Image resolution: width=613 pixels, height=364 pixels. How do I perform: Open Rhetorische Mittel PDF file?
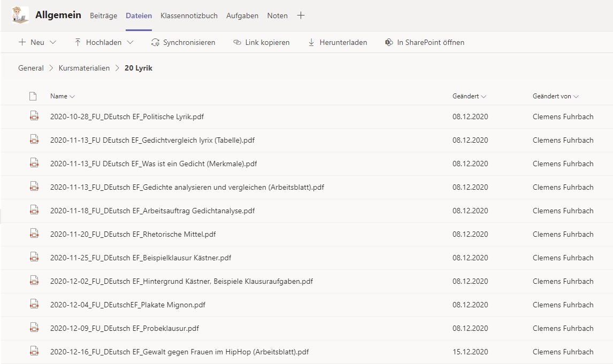[x=133, y=234]
